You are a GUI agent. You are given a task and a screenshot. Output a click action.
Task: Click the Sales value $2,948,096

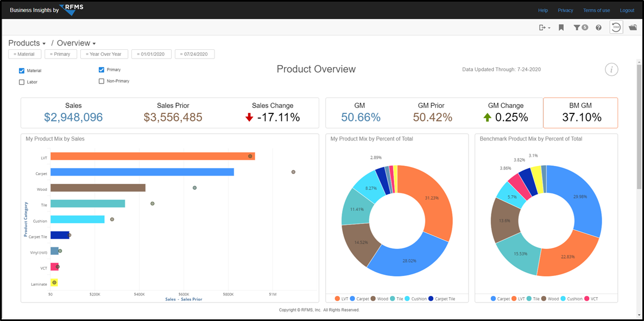[x=73, y=117]
